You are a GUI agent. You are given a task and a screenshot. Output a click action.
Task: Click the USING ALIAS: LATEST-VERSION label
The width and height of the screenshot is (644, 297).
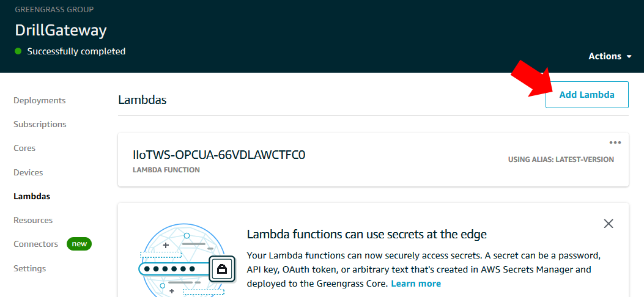[x=561, y=159]
